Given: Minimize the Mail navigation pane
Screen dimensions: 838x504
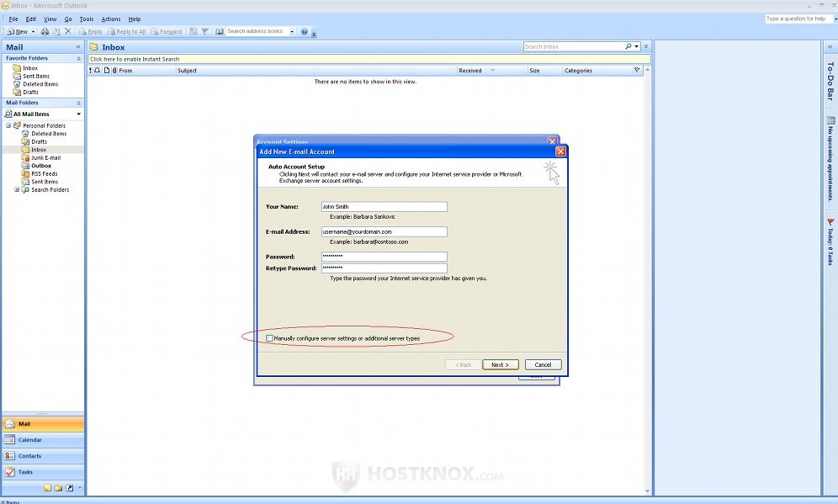Looking at the screenshot, I should (78, 47).
